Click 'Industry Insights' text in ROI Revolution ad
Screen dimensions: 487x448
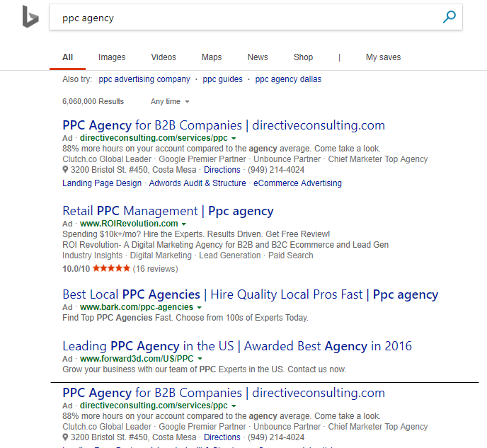coord(93,255)
